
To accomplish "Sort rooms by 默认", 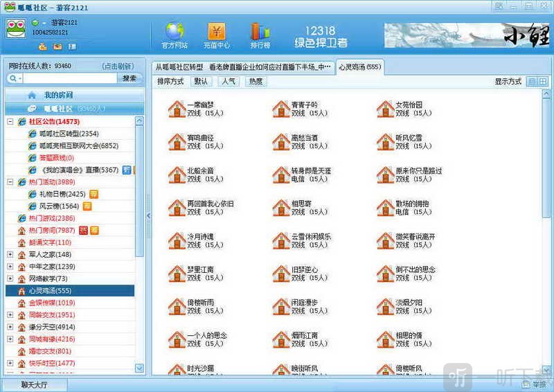I will (x=201, y=81).
